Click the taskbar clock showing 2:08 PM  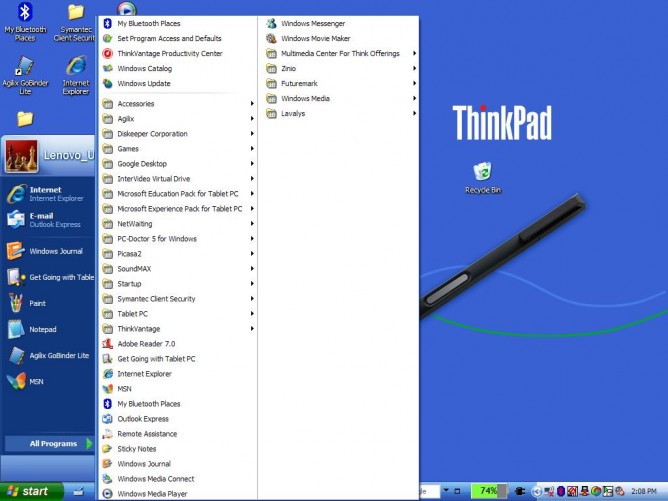(645, 491)
